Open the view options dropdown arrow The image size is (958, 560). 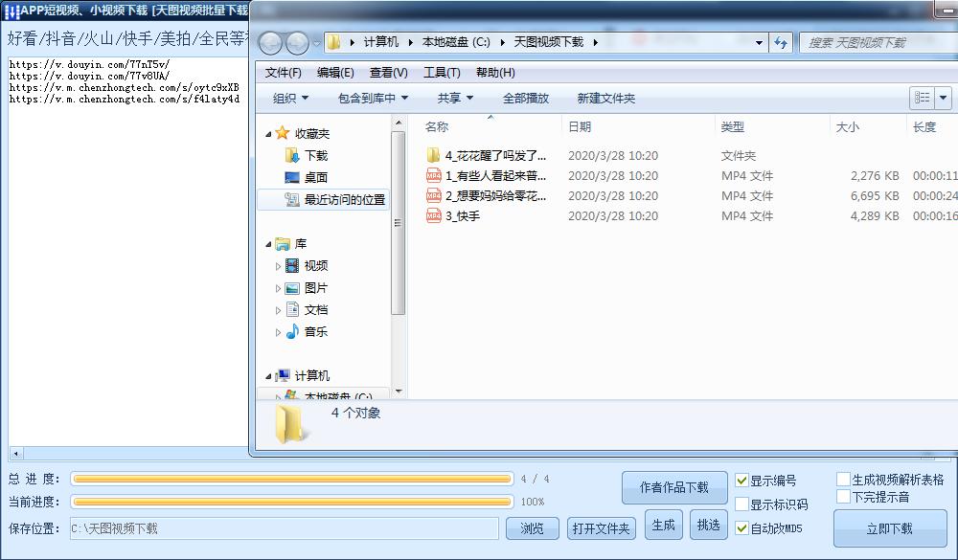[x=944, y=98]
